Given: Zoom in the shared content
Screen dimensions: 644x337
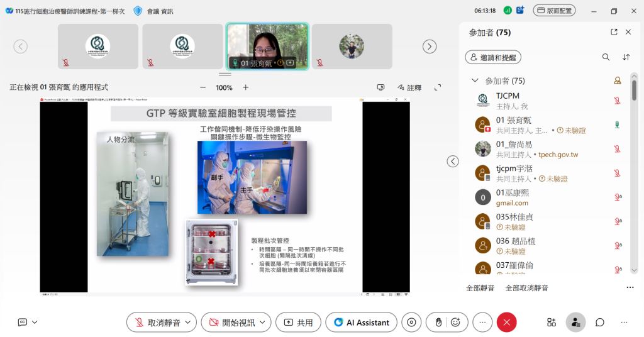Looking at the screenshot, I should 246,87.
